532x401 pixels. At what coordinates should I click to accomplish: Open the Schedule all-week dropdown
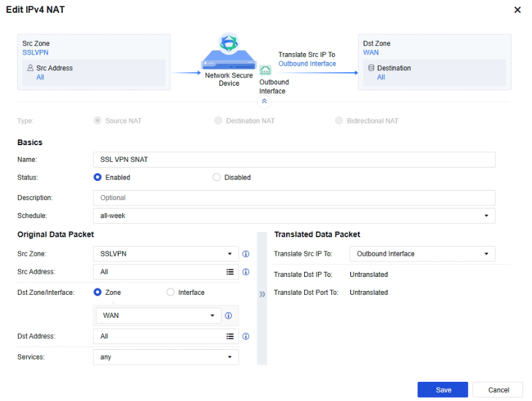click(x=294, y=216)
